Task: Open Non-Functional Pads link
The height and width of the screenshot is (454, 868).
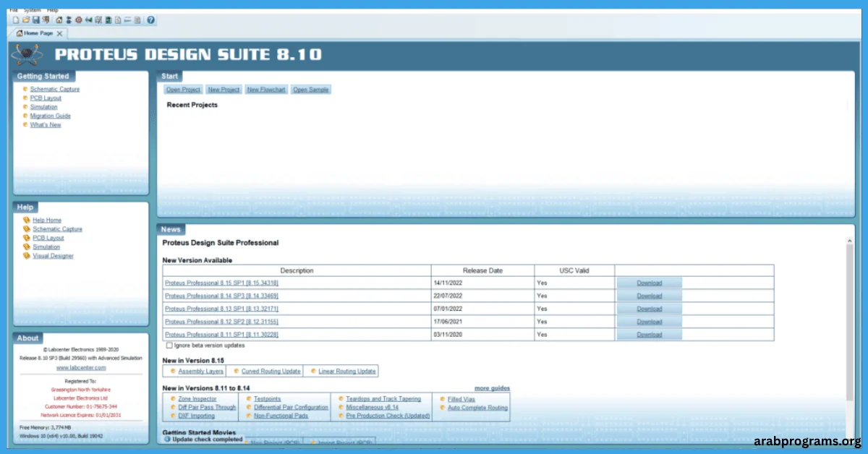Action: (x=281, y=416)
